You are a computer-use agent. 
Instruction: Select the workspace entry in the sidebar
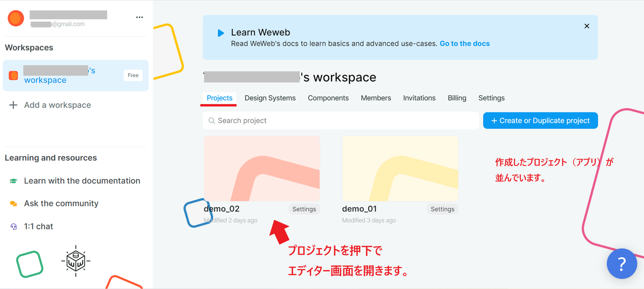click(76, 76)
